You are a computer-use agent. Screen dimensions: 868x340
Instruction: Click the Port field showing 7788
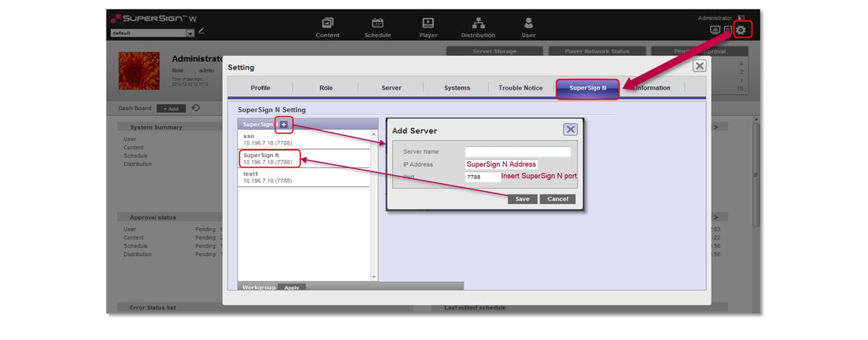[x=482, y=177]
